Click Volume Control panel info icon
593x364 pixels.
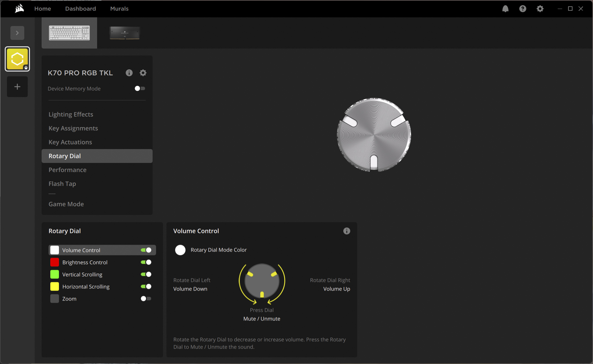(x=347, y=231)
